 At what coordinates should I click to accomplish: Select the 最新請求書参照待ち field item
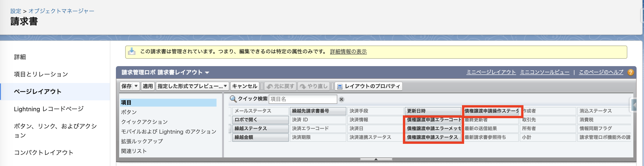[x=490, y=137]
